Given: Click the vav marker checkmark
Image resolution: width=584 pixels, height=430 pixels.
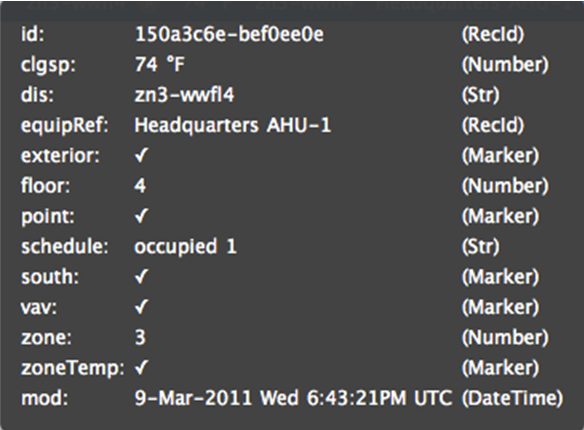Looking at the screenshot, I should [x=142, y=307].
